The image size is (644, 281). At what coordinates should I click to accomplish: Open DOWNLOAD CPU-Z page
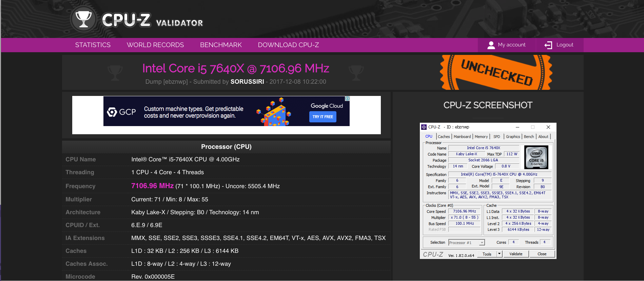point(288,45)
